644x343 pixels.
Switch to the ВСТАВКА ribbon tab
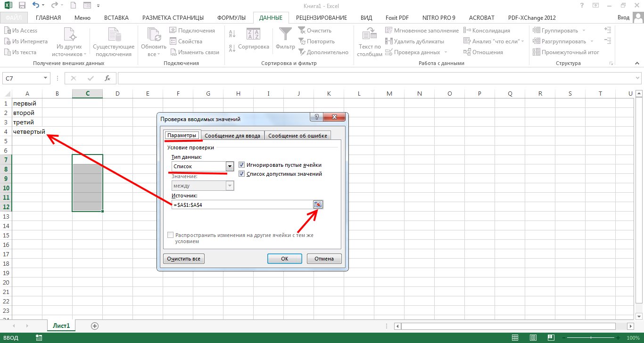point(116,18)
